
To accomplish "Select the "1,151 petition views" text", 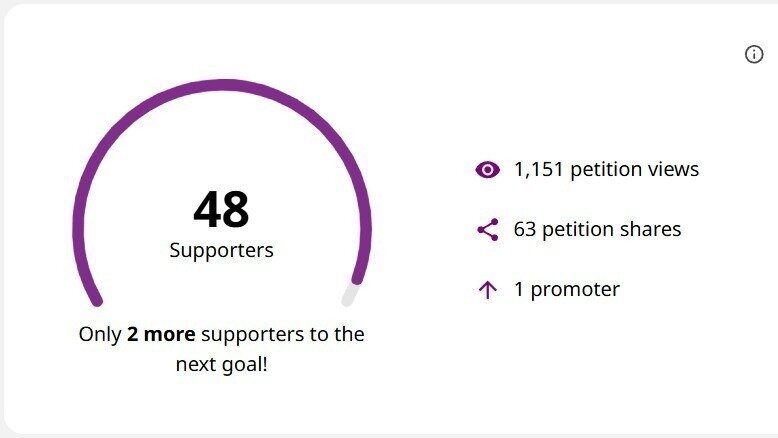I will tap(606, 170).
